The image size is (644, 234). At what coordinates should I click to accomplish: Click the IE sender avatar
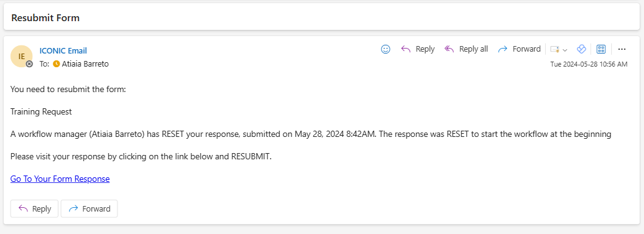click(21, 57)
